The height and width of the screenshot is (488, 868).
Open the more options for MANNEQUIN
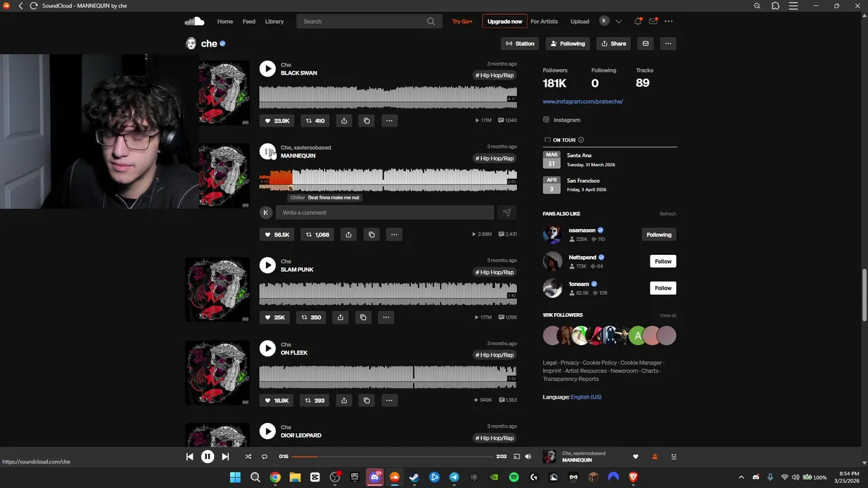click(x=394, y=235)
